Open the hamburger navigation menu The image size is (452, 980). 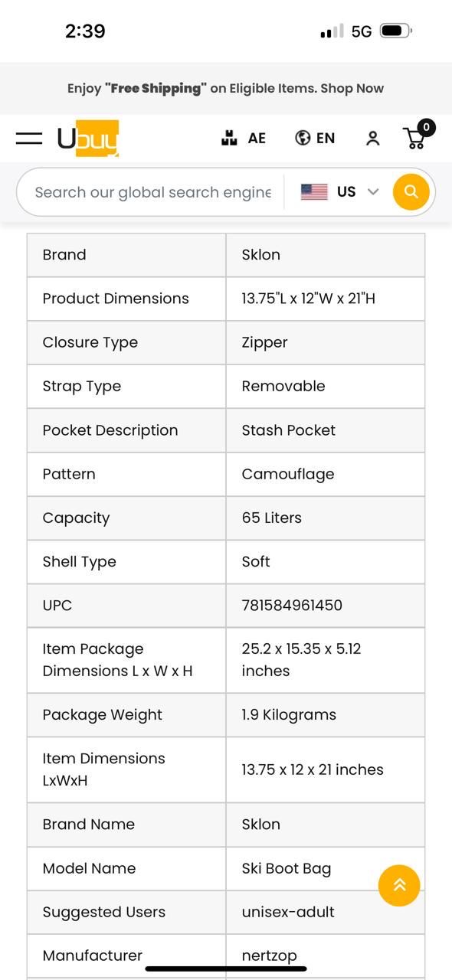[x=29, y=138]
